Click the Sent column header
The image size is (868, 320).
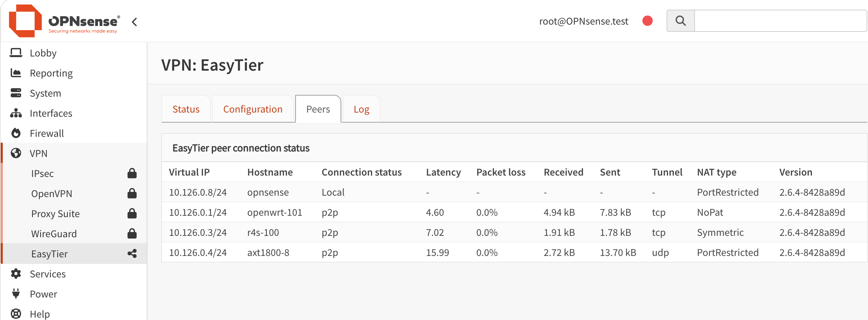pyautogui.click(x=610, y=172)
